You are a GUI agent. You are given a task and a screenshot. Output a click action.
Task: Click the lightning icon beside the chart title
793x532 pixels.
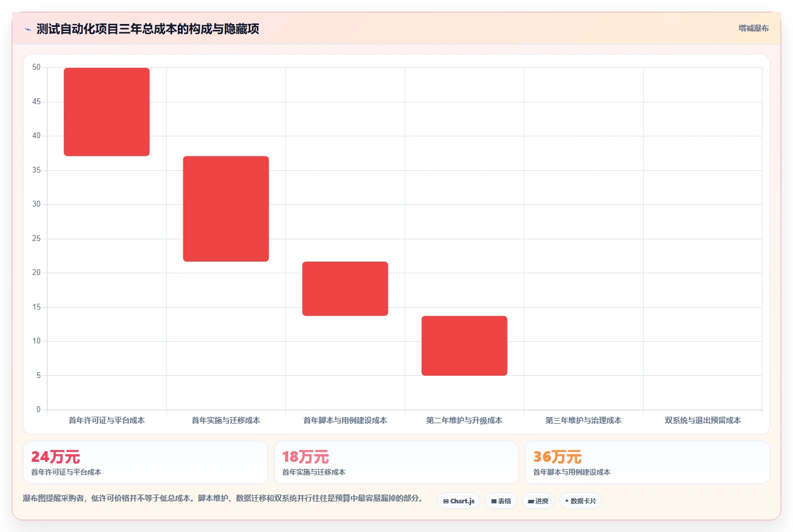(28, 29)
